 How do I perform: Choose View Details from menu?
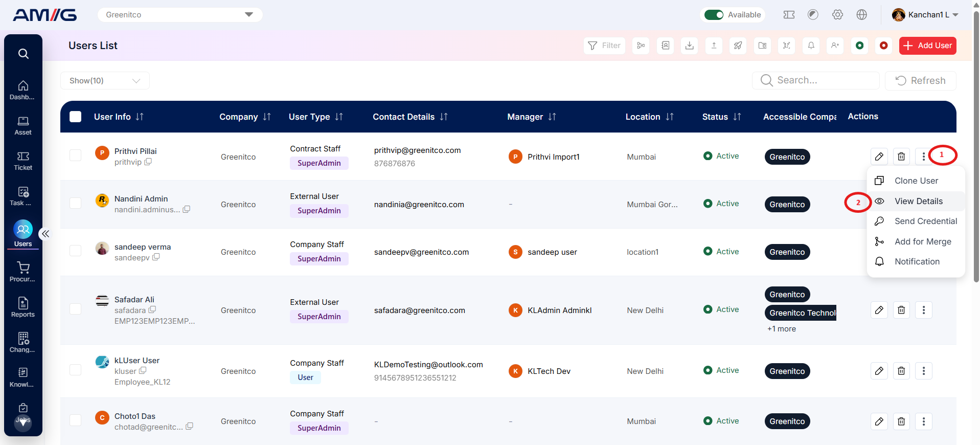coord(916,201)
